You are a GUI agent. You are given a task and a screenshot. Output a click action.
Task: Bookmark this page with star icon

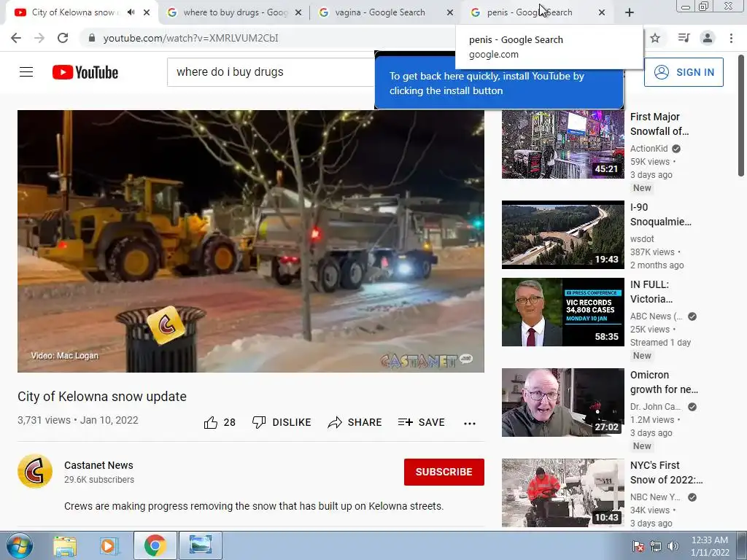[655, 38]
